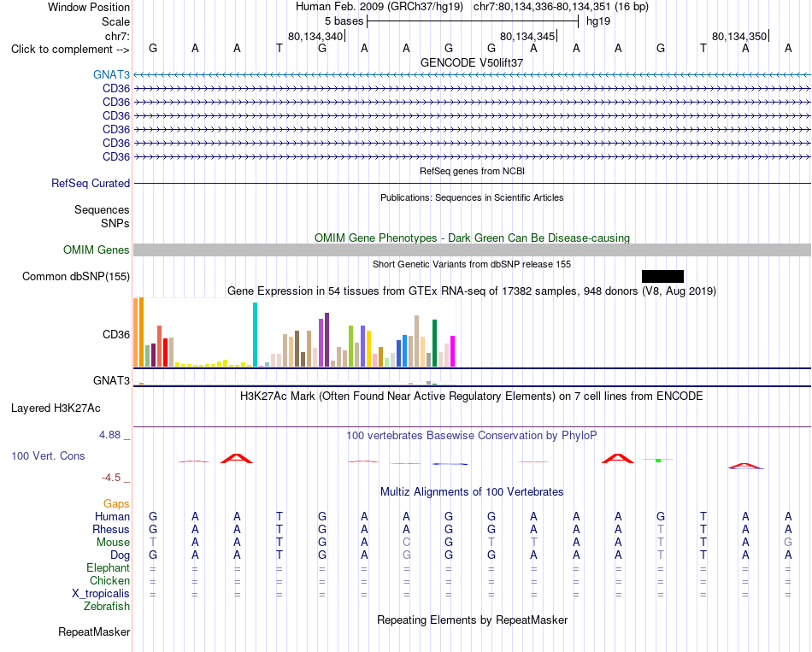
Task: Click the SNPs label under Publications
Action: pos(115,223)
